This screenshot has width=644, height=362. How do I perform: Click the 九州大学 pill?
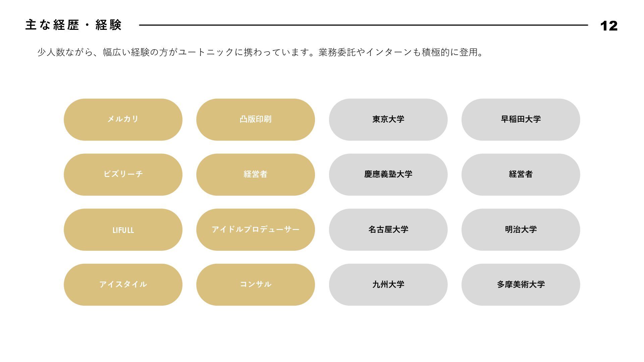(388, 285)
